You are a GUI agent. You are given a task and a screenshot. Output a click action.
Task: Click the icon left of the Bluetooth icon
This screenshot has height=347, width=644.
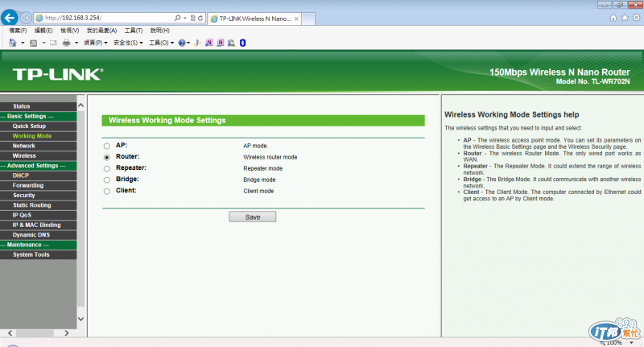click(x=231, y=43)
